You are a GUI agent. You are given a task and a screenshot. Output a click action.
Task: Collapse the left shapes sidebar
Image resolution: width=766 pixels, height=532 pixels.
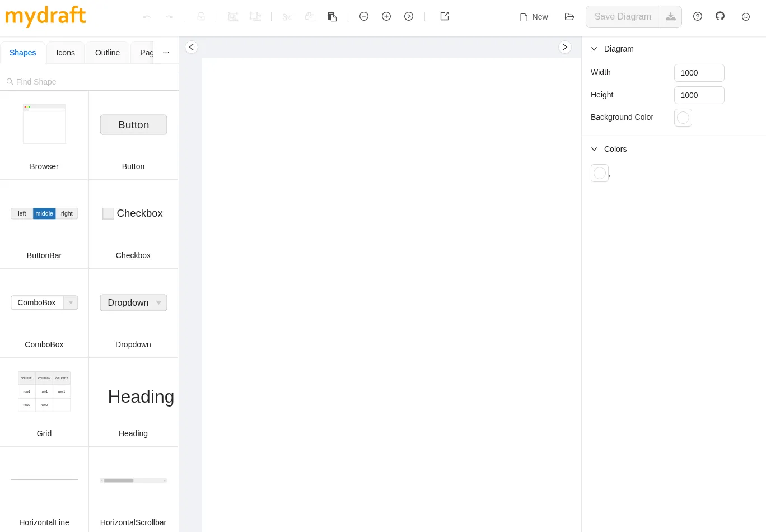pyautogui.click(x=191, y=47)
